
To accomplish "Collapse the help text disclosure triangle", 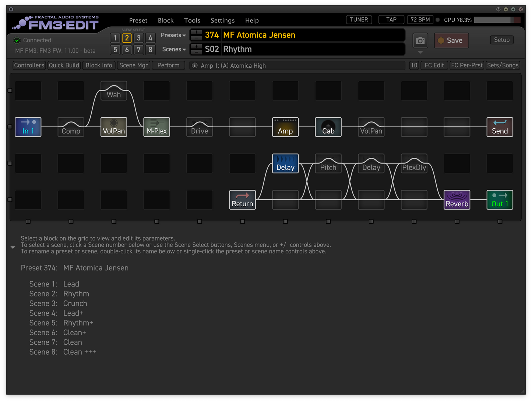I will (13, 248).
